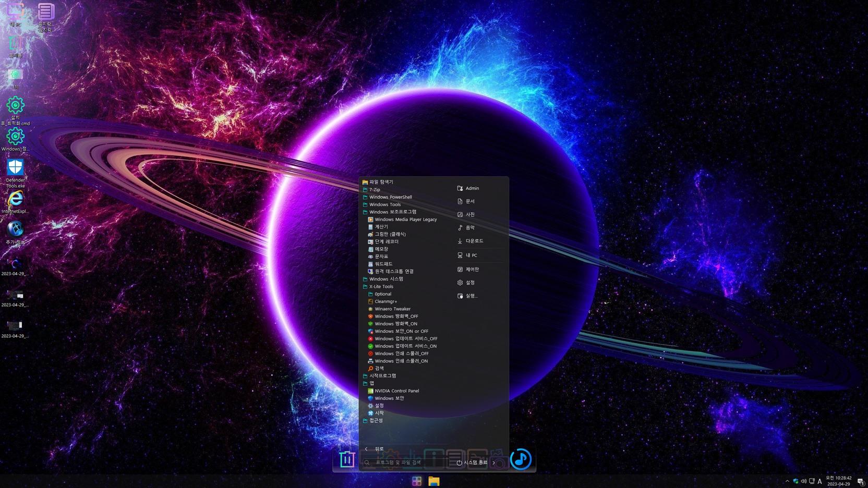868x488 pixels.
Task: Open 원격 데스크톱 연결 entry
Action: pyautogui.click(x=391, y=271)
